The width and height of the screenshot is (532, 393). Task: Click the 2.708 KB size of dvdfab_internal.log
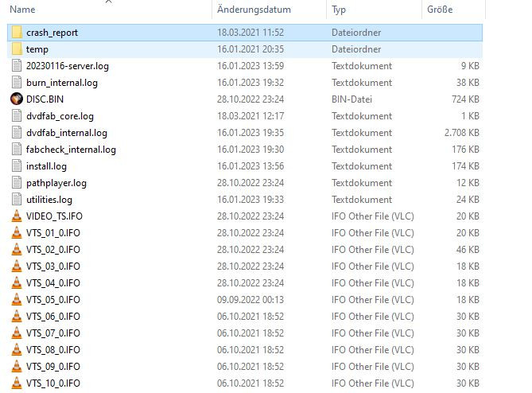tap(462, 133)
